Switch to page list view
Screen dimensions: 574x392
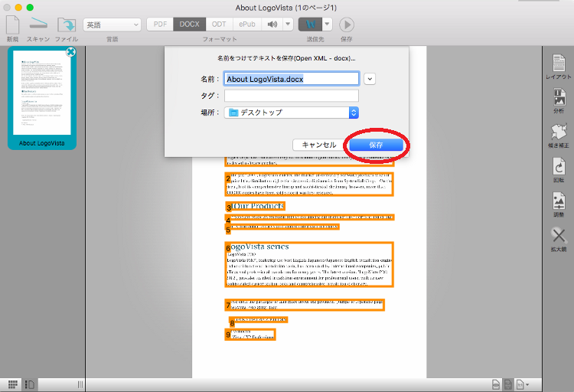[31, 384]
